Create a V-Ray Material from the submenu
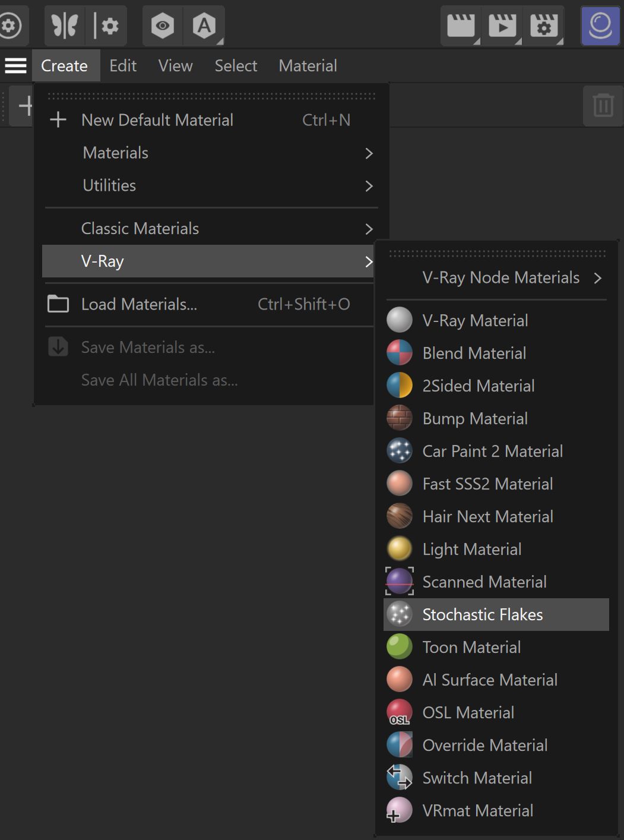 pyautogui.click(x=496, y=321)
